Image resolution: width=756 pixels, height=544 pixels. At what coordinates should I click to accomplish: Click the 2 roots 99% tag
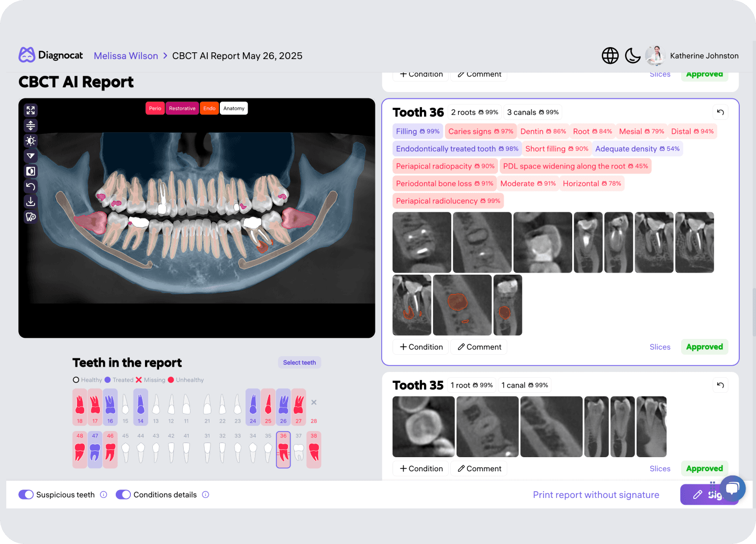[474, 112]
